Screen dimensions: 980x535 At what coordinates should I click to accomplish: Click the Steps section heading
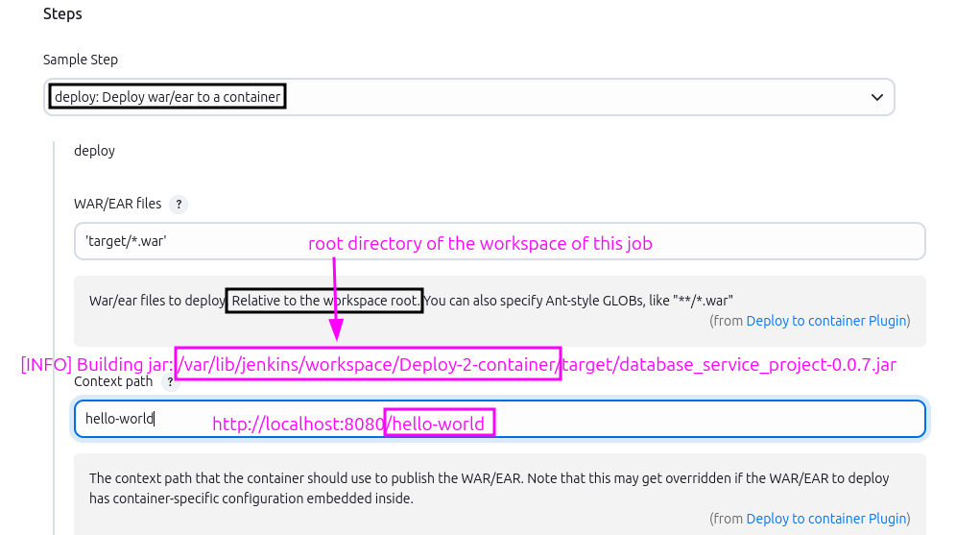point(62,14)
